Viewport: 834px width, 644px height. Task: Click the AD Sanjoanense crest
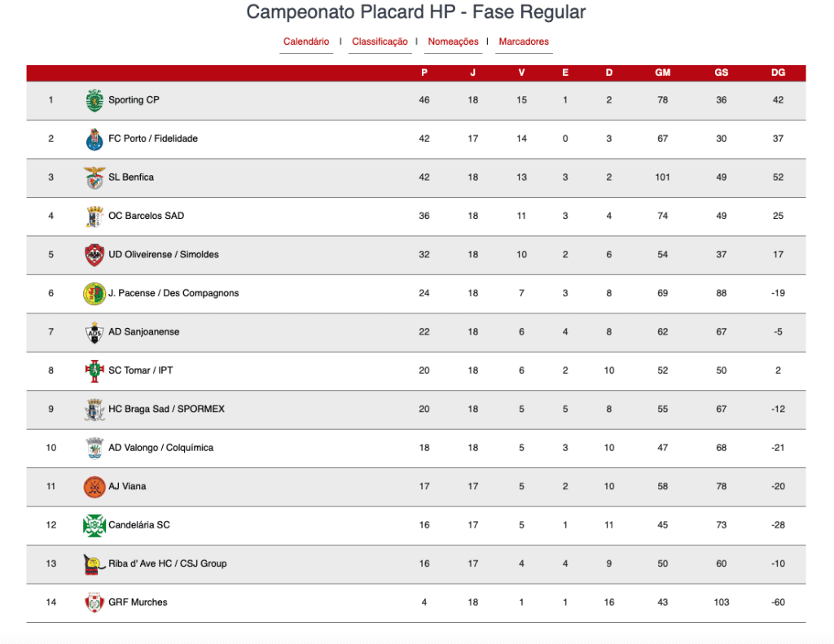94,332
